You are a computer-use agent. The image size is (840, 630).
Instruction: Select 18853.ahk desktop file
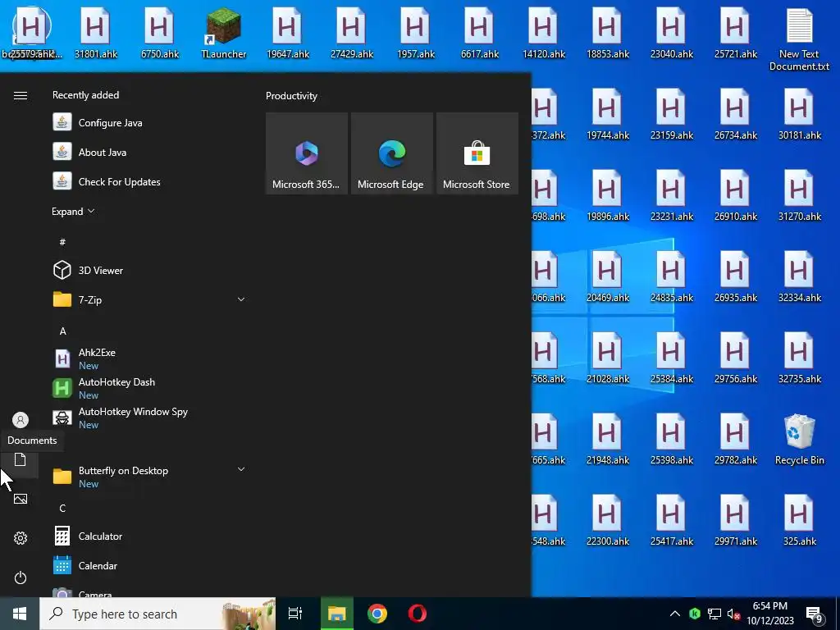(608, 34)
